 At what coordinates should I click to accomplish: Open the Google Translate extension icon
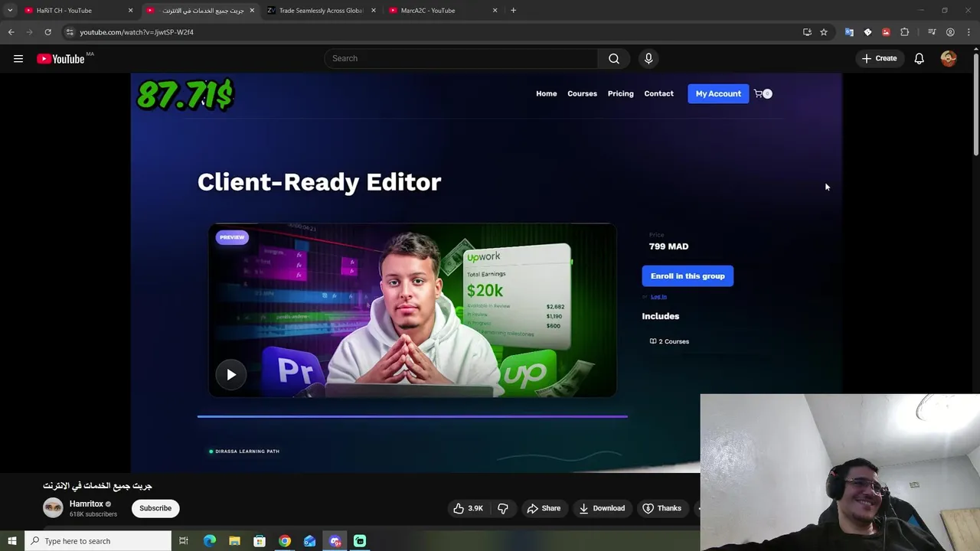pos(849,32)
